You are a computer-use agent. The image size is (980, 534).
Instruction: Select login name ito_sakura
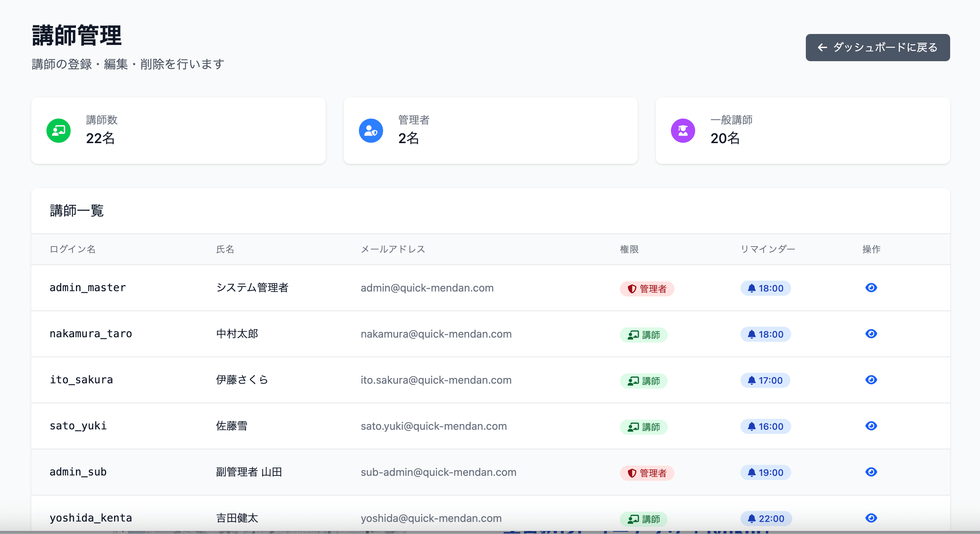tap(81, 380)
